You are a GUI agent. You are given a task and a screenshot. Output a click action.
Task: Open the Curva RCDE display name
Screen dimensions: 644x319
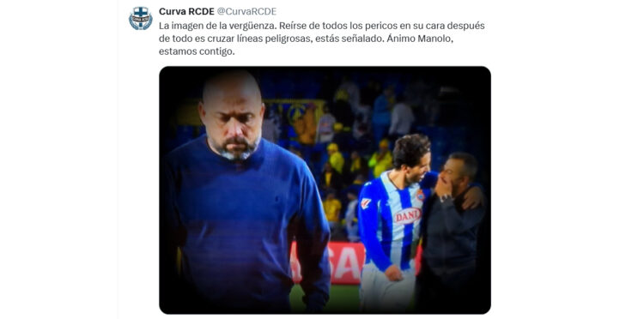coord(186,11)
